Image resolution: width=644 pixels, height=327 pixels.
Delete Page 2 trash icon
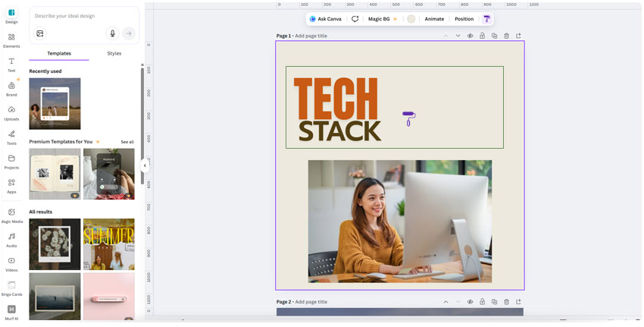coord(506,302)
